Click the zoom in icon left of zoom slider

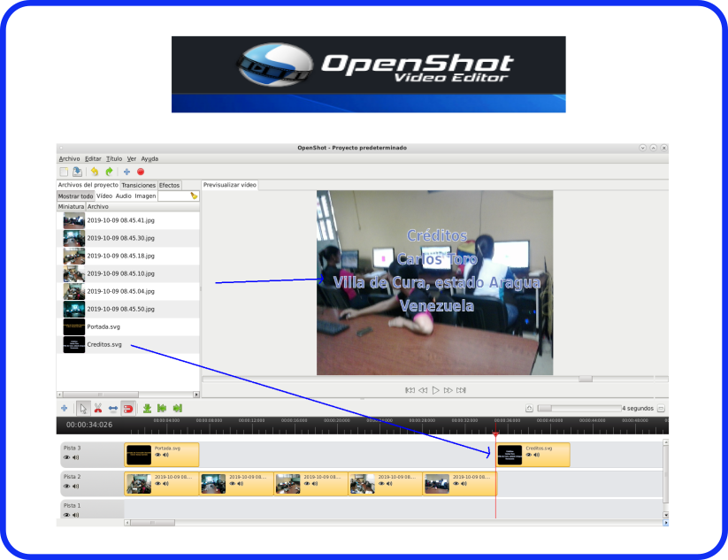[x=529, y=408]
